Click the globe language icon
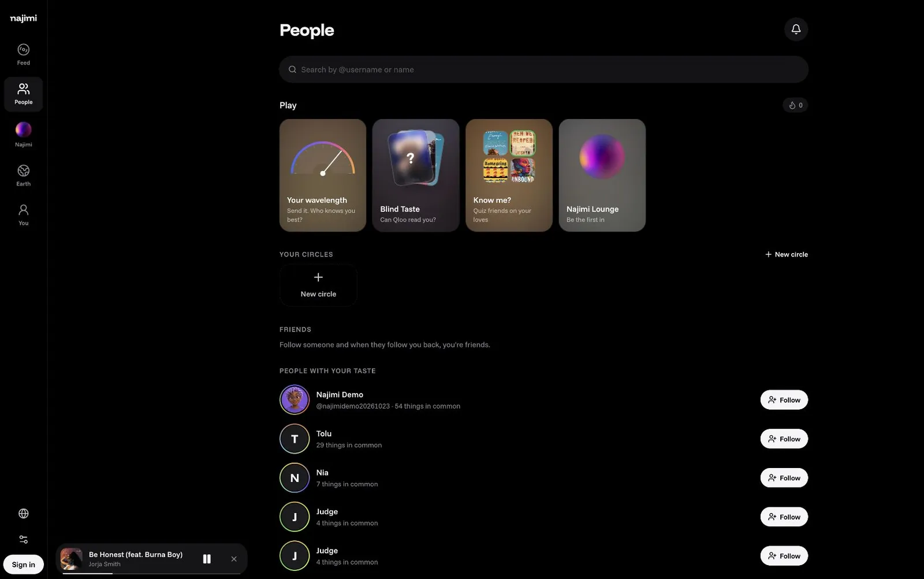 [24, 514]
